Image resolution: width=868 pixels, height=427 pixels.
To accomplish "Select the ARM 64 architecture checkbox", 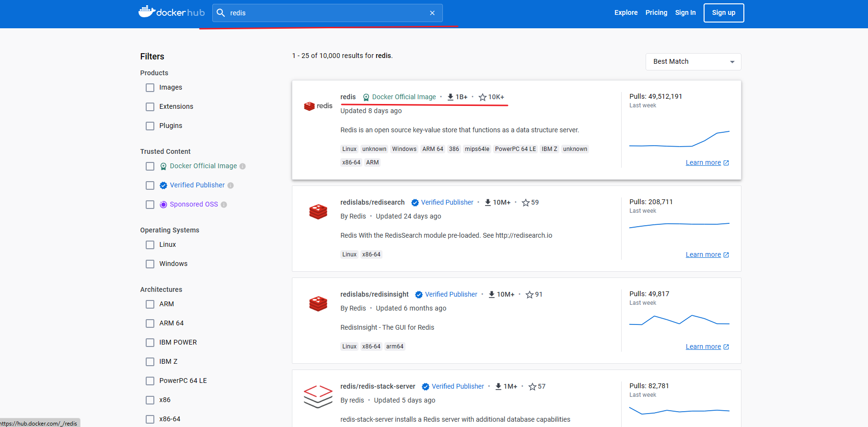I will click(x=150, y=323).
